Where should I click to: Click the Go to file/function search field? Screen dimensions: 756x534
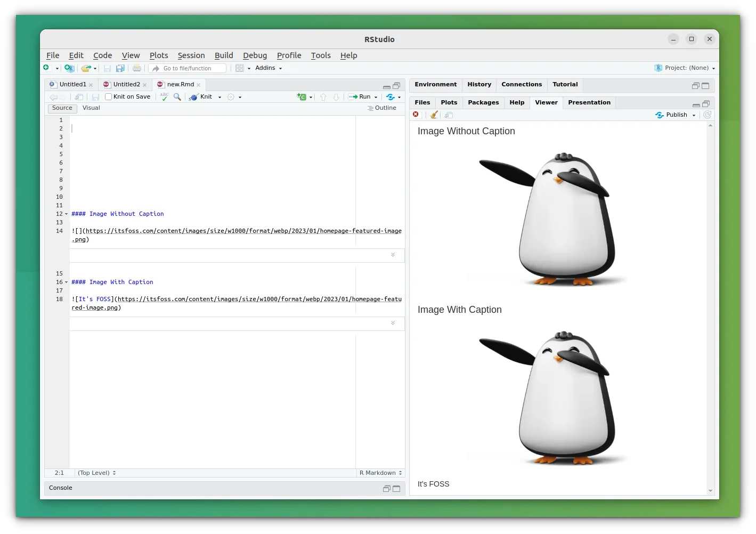(193, 68)
